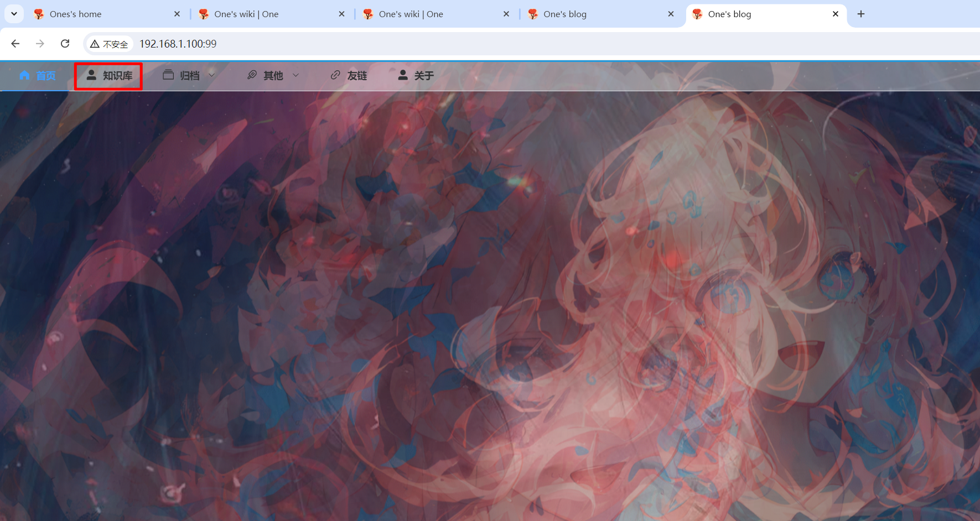Expand the 归档 dropdown chevron
The height and width of the screenshot is (521, 980).
pyautogui.click(x=211, y=75)
